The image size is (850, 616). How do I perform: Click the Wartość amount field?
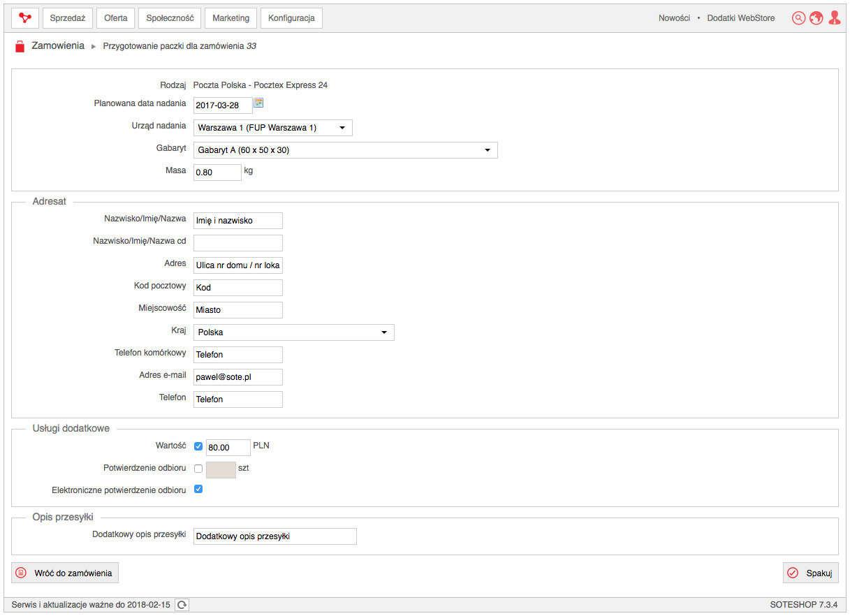[228, 448]
